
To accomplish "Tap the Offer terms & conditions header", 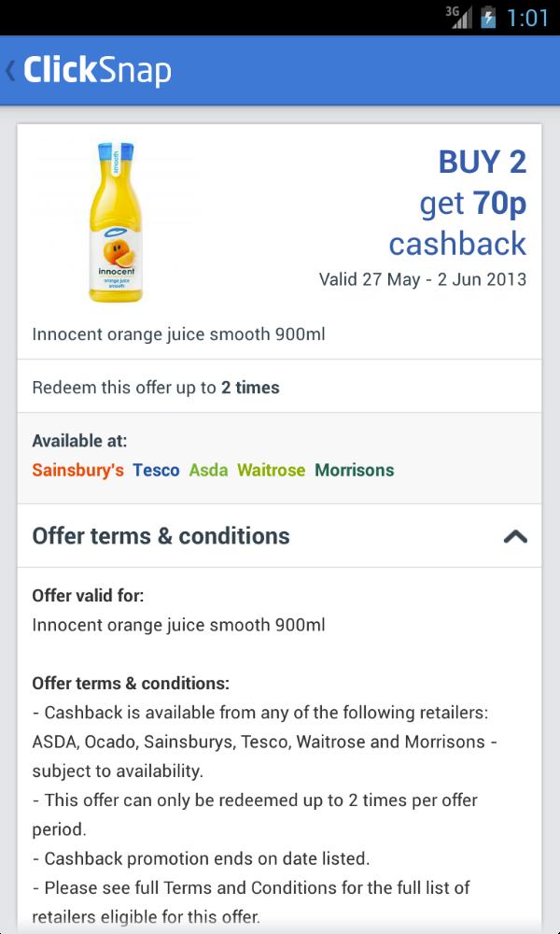I will pyautogui.click(x=161, y=536).
